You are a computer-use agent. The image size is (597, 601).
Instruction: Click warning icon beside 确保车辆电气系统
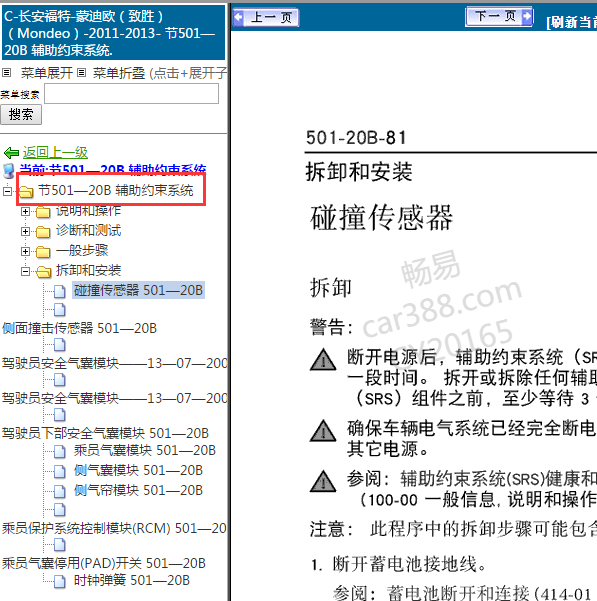pos(323,431)
